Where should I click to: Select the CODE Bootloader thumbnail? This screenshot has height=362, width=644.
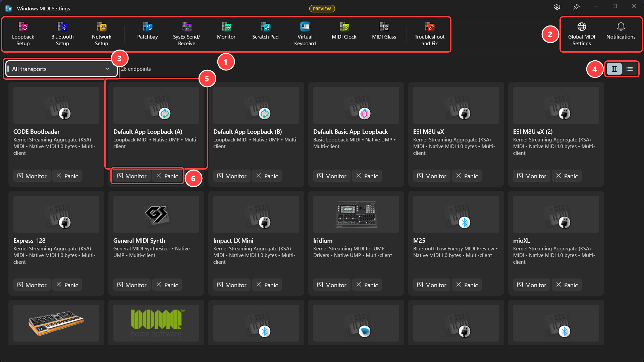click(56, 105)
